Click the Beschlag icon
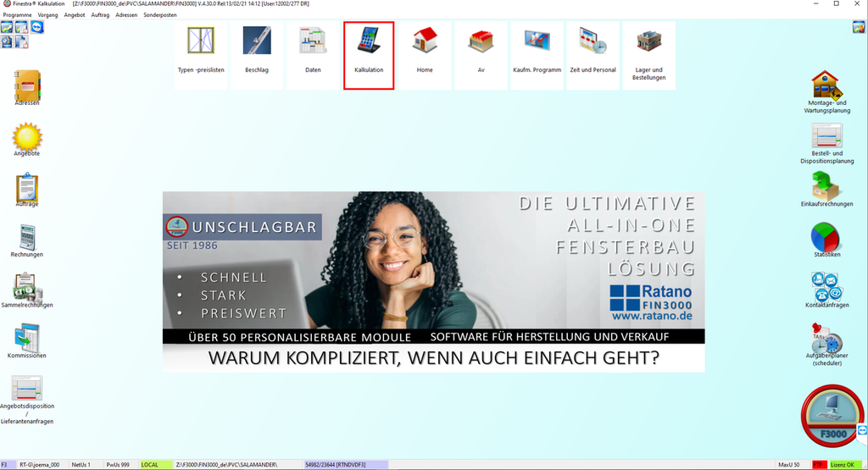This screenshot has height=470, width=868. [257, 49]
